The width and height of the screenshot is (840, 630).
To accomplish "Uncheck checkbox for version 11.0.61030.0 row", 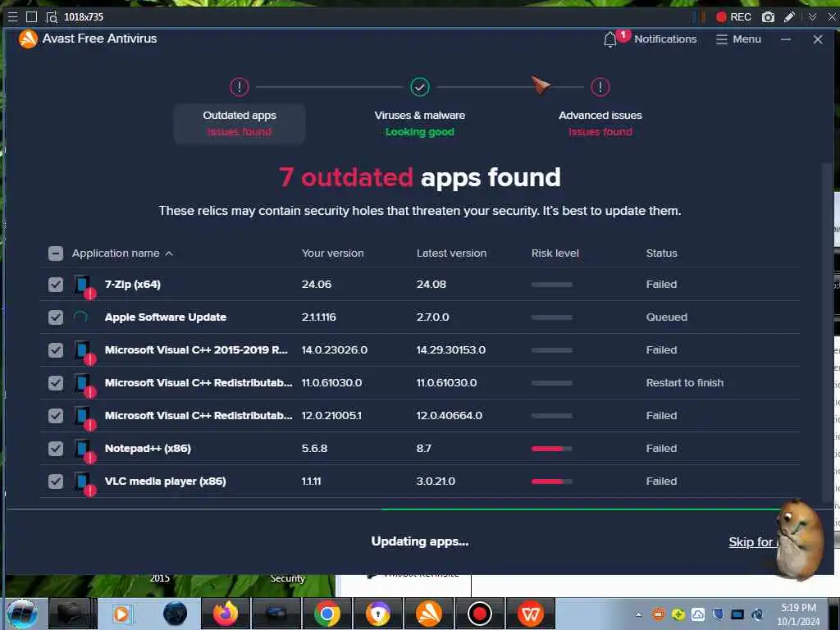I will coord(56,382).
